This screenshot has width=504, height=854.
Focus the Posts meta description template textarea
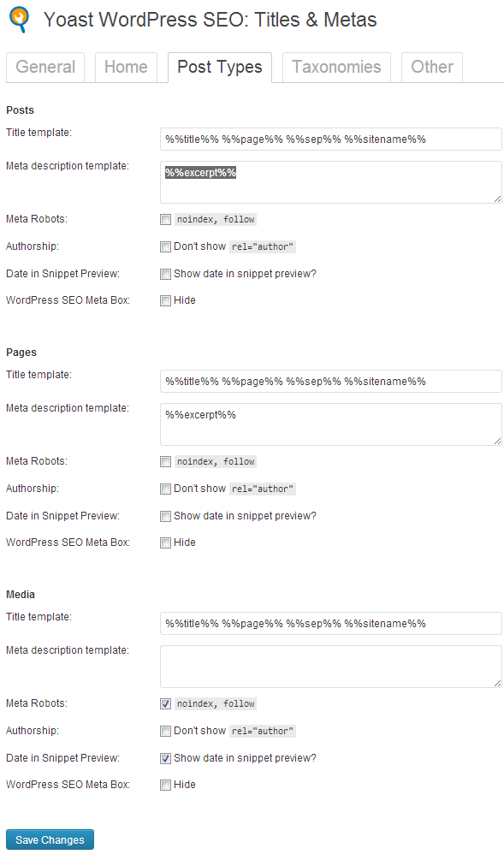coord(331,182)
